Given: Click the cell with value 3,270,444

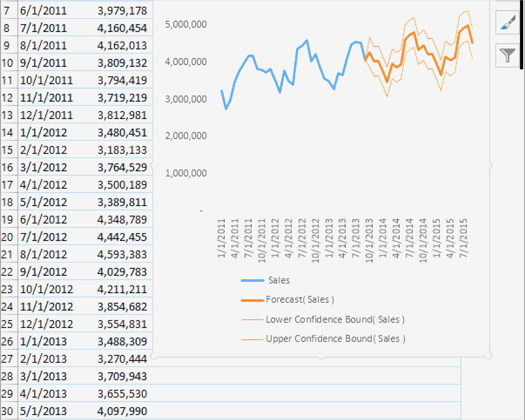Looking at the screenshot, I should pos(122,359).
